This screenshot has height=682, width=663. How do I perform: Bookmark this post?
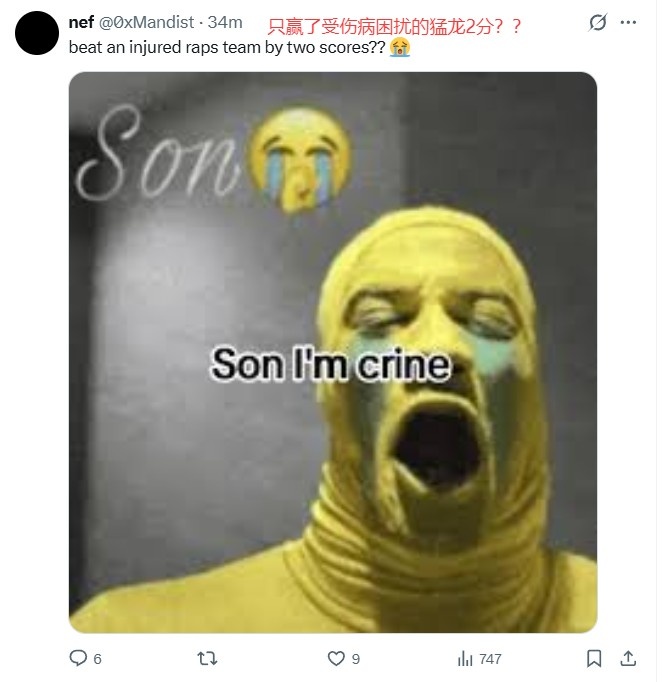coord(594,658)
